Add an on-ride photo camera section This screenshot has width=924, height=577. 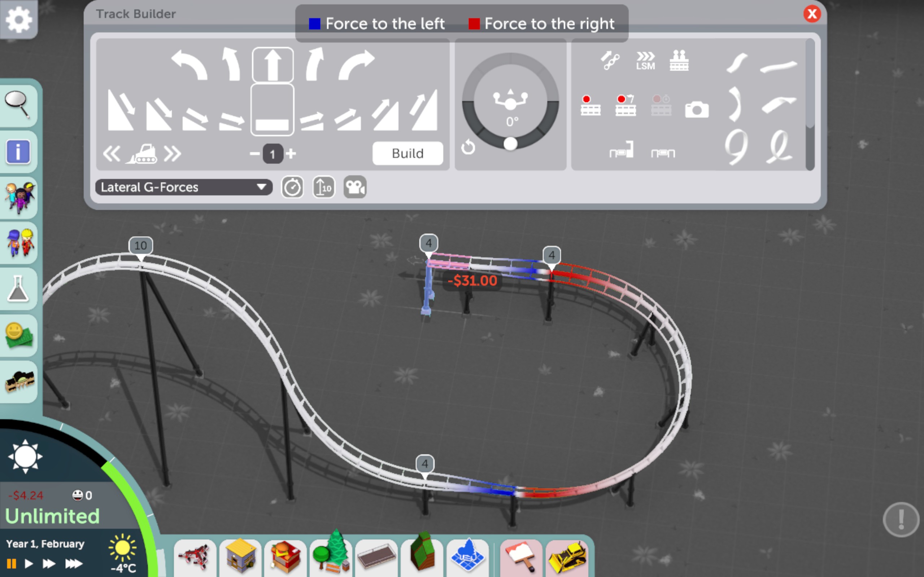(697, 110)
